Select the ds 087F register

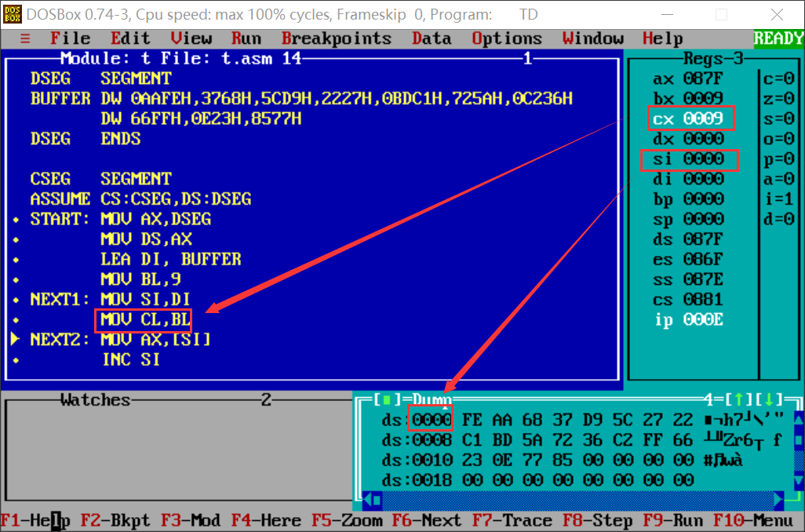(688, 239)
